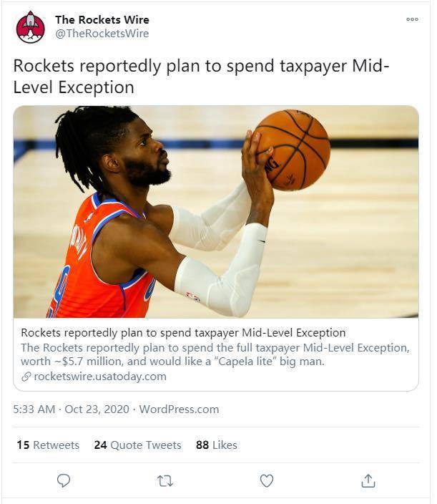Like the tweet with the heart icon
437x504 pixels.
[267, 481]
